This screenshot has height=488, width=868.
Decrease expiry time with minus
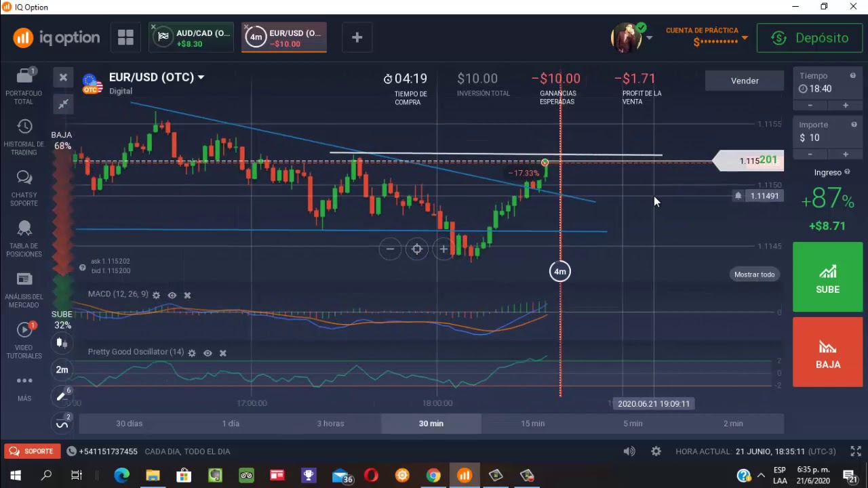coord(810,106)
